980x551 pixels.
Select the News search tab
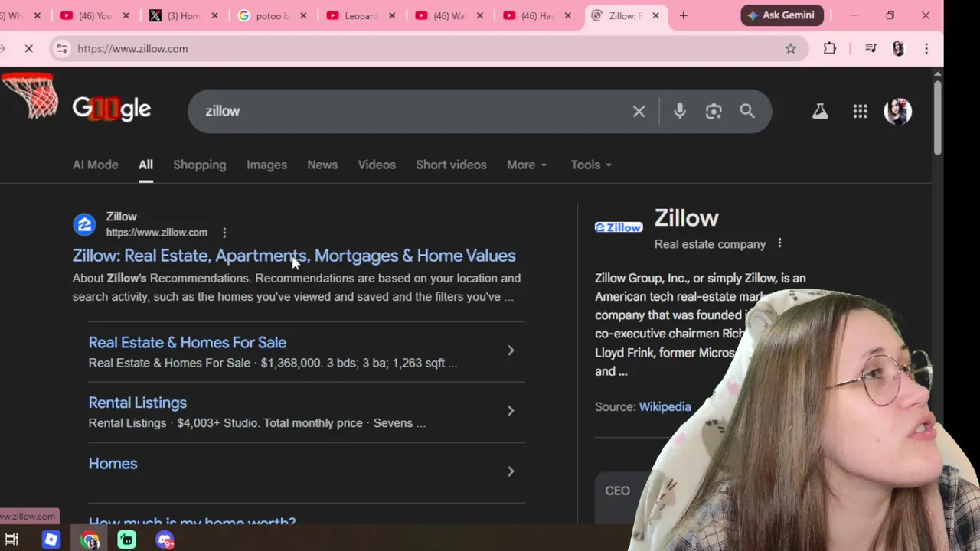point(322,165)
